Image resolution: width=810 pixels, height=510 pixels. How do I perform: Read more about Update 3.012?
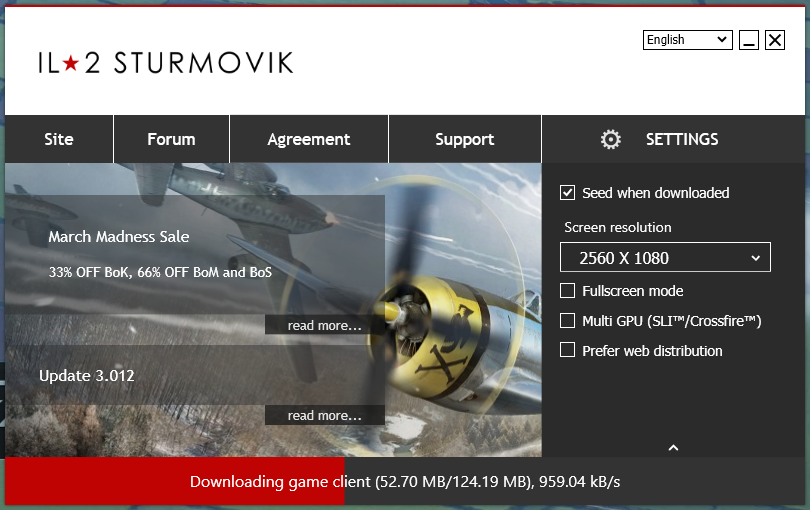point(324,415)
